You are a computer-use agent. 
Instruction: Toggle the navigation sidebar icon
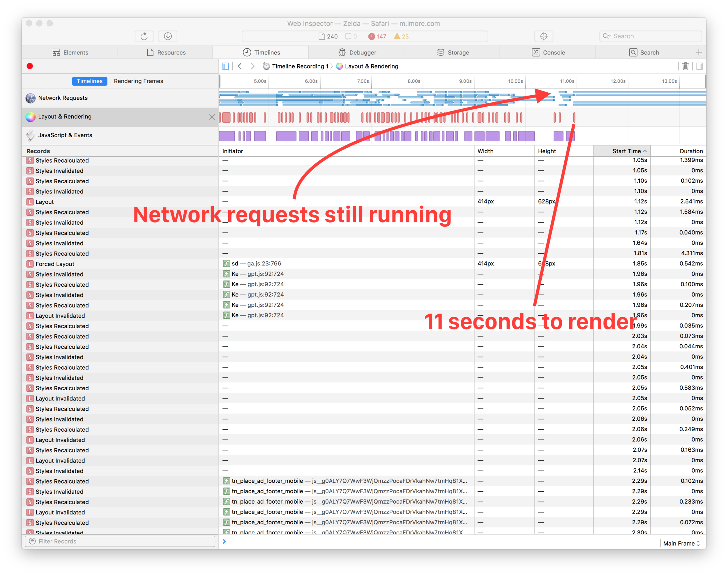pyautogui.click(x=225, y=66)
